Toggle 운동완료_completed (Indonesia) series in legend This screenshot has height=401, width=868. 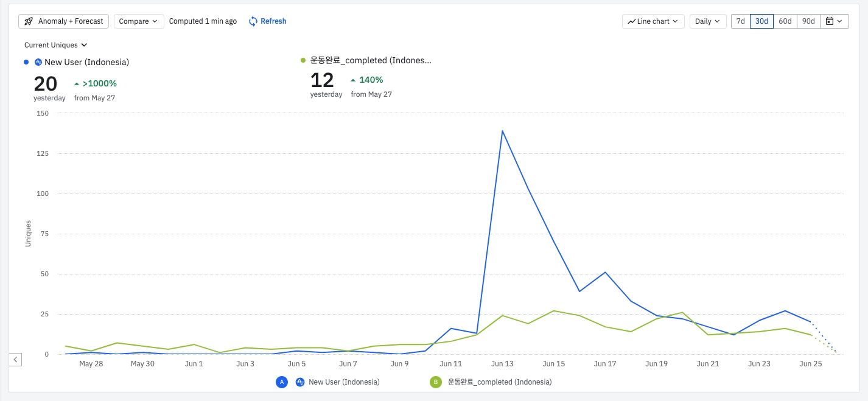499,382
